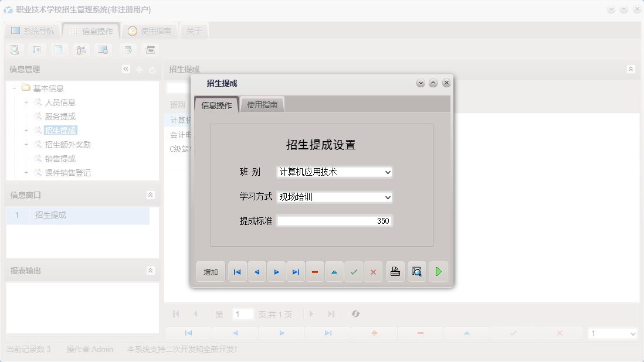Click the 提成标准 input field
The width and height of the screenshot is (644, 362).
334,220
